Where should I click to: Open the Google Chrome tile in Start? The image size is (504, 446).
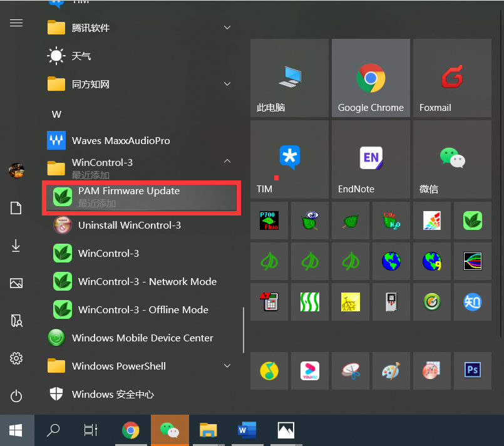pos(371,78)
